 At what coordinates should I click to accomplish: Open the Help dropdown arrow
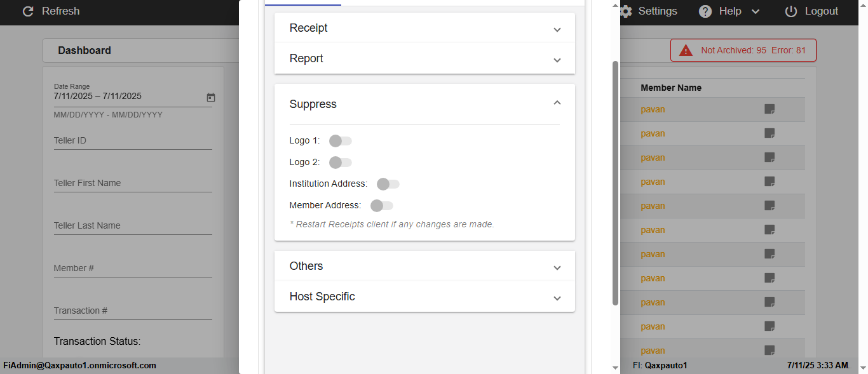click(x=756, y=11)
